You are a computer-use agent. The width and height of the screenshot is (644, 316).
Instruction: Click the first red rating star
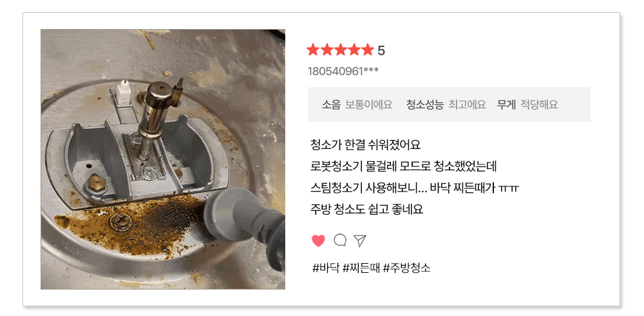pyautogui.click(x=313, y=50)
